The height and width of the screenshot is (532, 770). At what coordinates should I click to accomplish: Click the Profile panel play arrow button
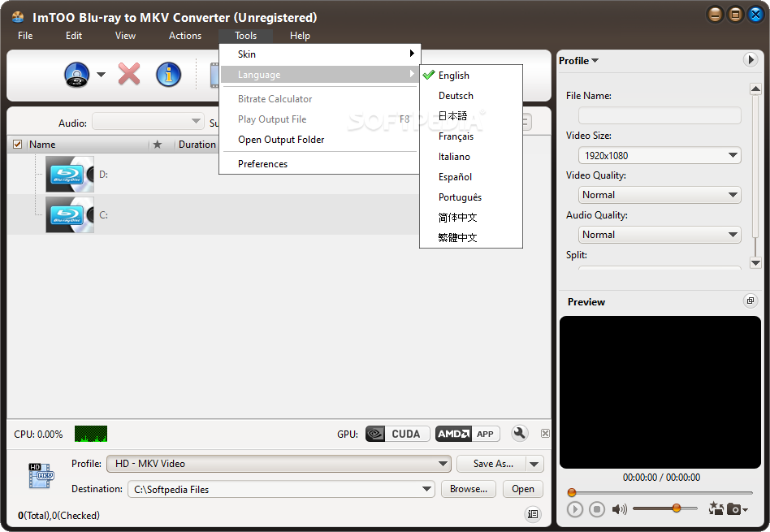click(x=750, y=60)
